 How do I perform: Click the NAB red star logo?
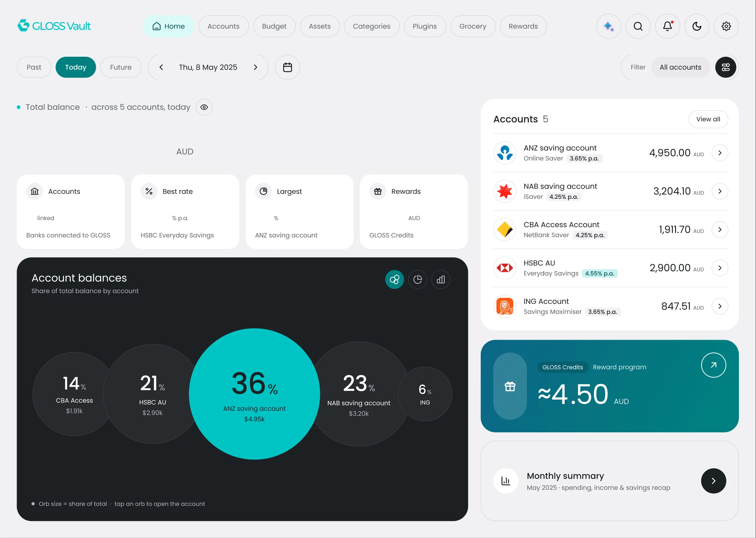pyautogui.click(x=505, y=192)
